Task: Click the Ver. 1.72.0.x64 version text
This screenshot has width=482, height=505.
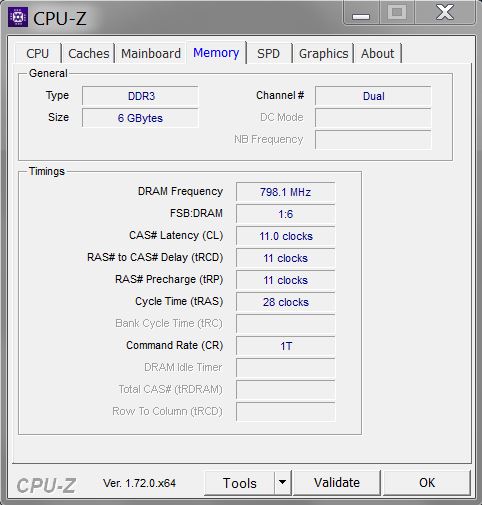Action: (139, 483)
